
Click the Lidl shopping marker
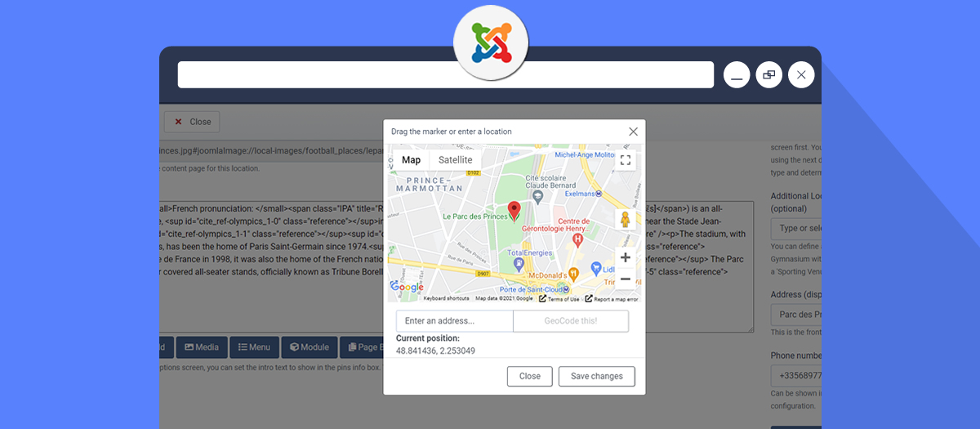tap(597, 267)
